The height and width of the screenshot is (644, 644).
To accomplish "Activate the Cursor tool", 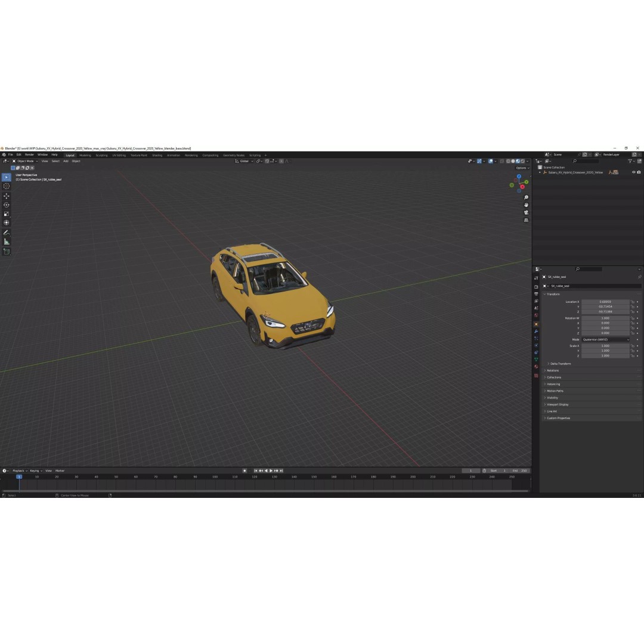I will point(6,186).
